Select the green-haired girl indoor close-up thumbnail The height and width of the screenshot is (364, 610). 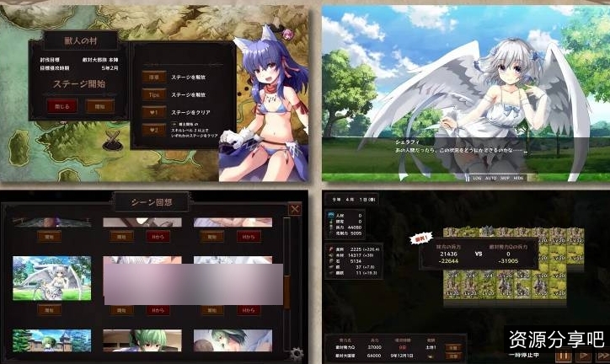point(142,340)
